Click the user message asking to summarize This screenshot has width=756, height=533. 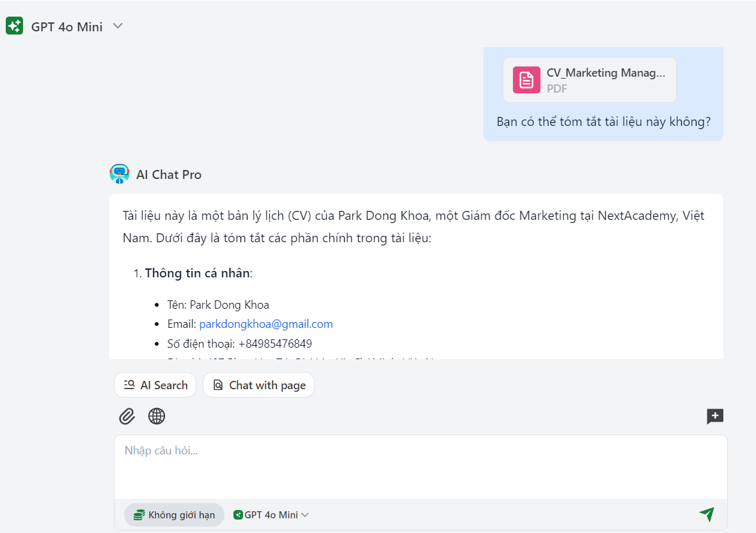603,121
